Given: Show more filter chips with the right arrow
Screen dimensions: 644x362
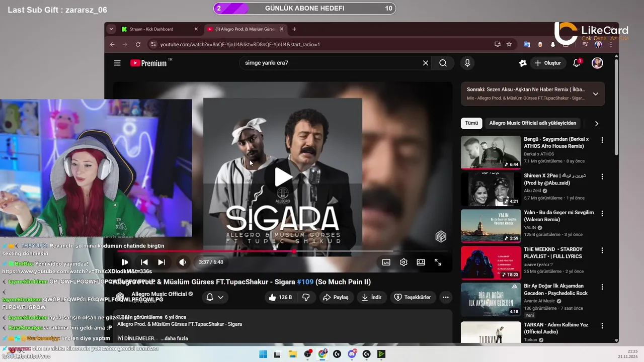Looking at the screenshot, I should pos(597,123).
